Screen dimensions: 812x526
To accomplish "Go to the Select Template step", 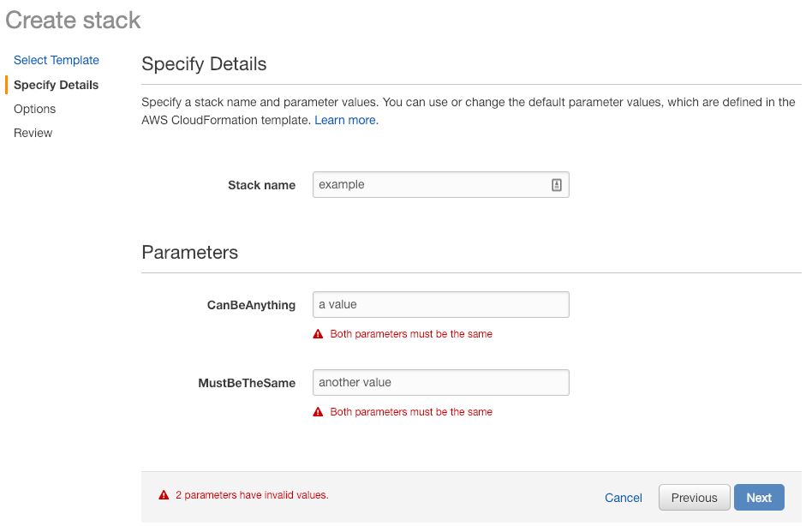I will tap(57, 60).
